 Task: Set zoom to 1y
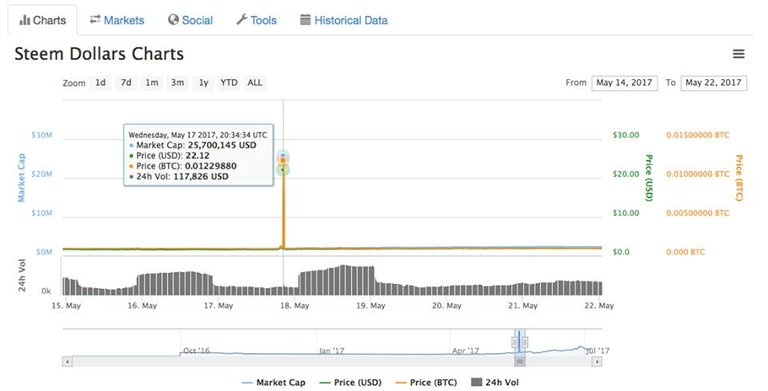coord(203,83)
